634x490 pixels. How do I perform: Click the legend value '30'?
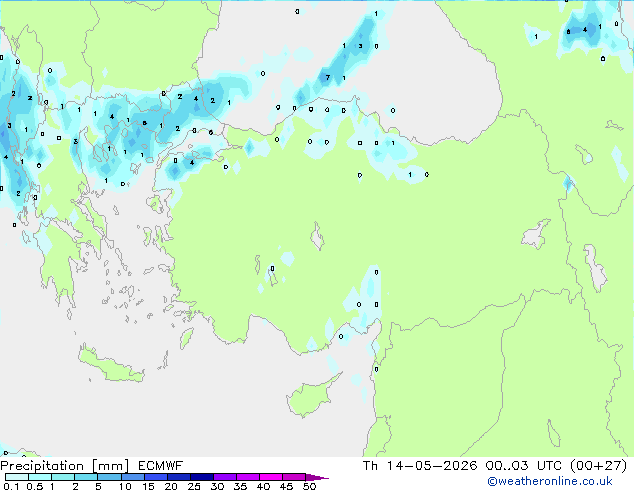[217, 486]
